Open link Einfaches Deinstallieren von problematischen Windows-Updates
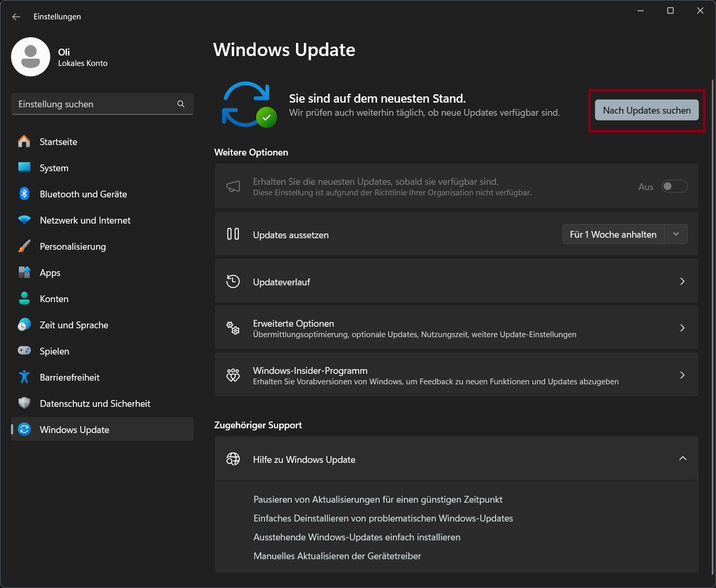Image resolution: width=716 pixels, height=588 pixels. 383,518
